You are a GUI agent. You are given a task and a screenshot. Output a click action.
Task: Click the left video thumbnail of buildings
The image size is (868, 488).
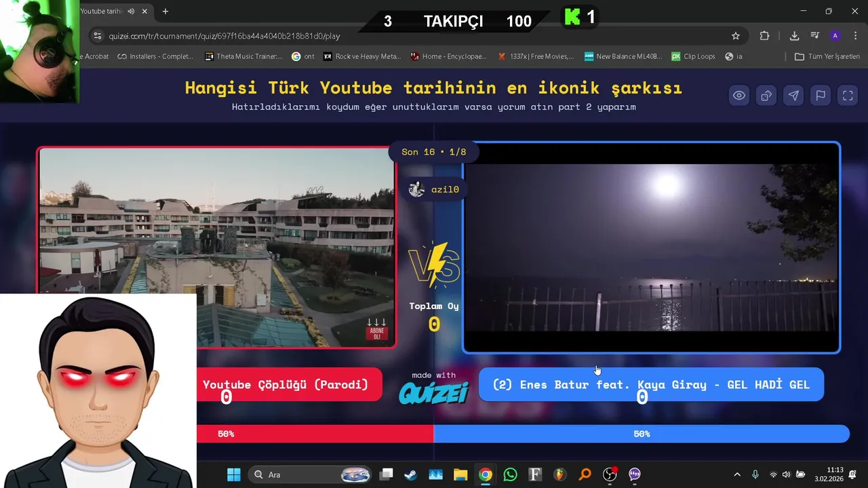[x=217, y=247]
